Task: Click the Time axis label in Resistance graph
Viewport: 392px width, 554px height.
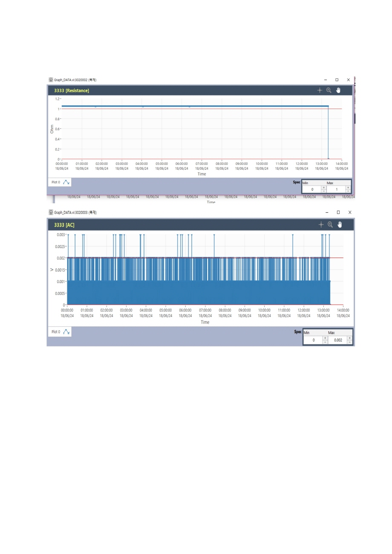Action: [x=202, y=174]
